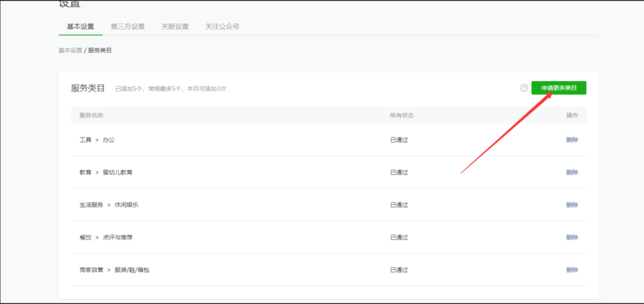Switch to the 第三方设置 tab
Viewport: 644px width, 304px height.
point(128,26)
